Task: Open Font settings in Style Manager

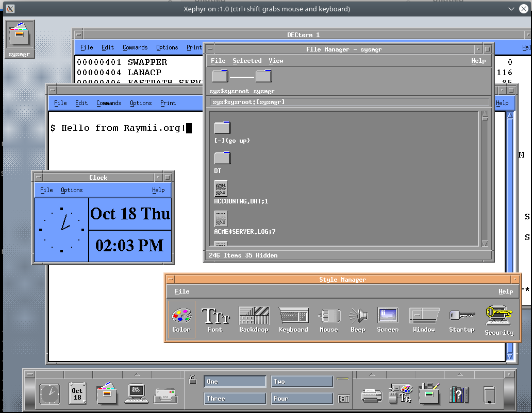Action: [x=215, y=317]
